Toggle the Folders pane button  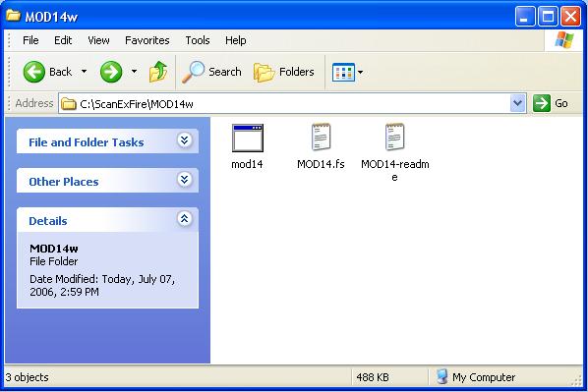click(284, 72)
